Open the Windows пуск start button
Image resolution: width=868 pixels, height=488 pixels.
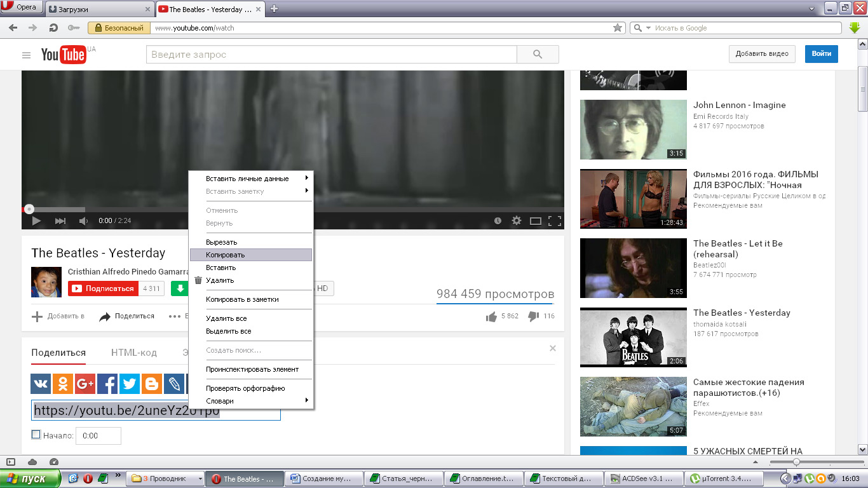(x=30, y=478)
